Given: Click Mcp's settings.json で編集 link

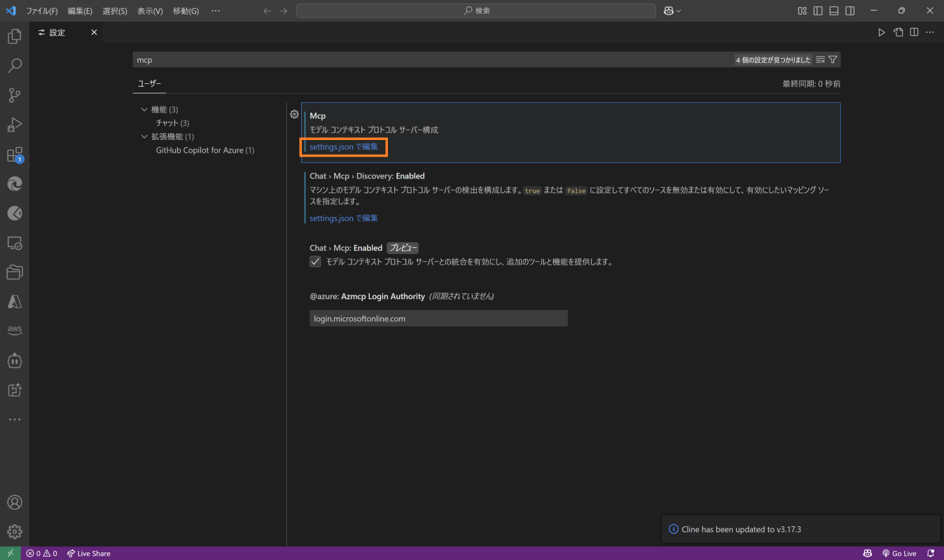Looking at the screenshot, I should pyautogui.click(x=344, y=147).
